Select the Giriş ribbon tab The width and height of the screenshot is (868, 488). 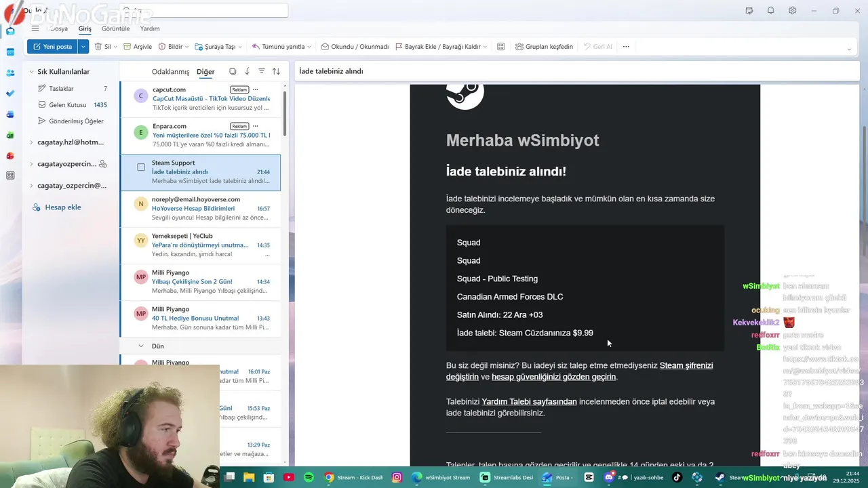click(85, 28)
